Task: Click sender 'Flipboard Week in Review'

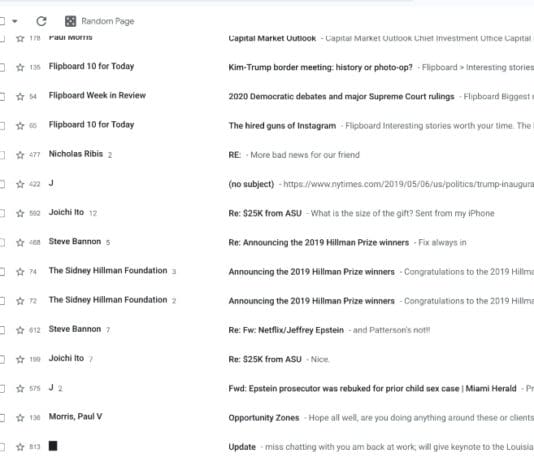Action: 97,95
